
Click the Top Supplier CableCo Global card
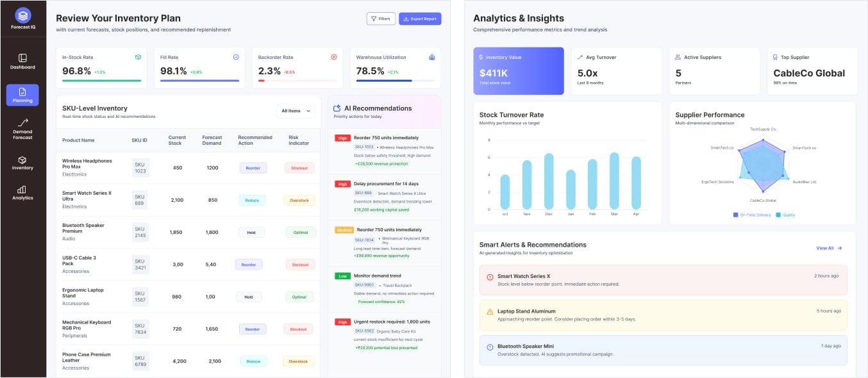[812, 70]
